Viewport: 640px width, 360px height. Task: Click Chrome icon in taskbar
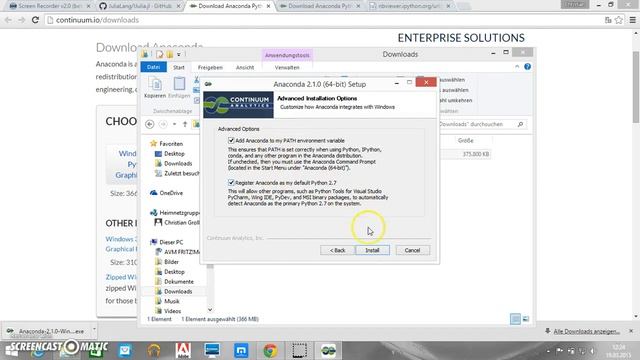(x=270, y=351)
